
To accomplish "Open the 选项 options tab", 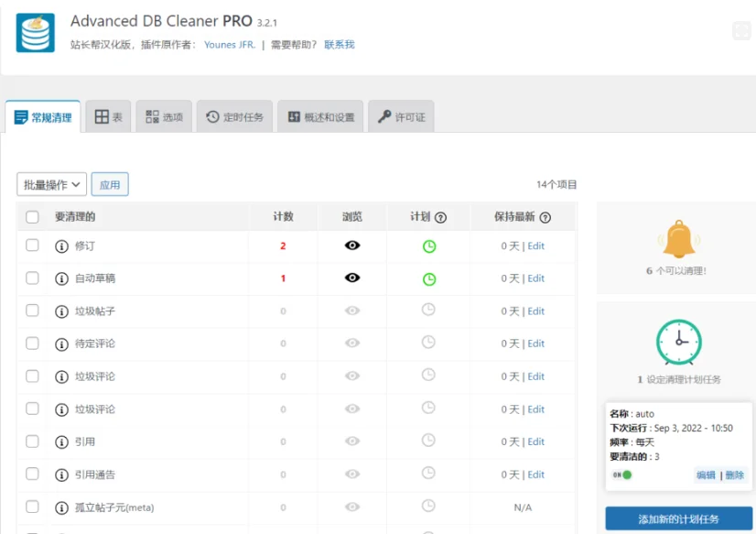I will point(164,116).
